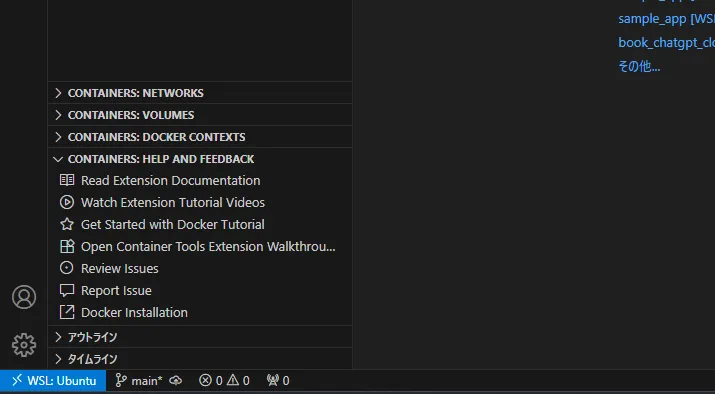Click the WSL: Ubuntu remote indicator

(x=53, y=381)
